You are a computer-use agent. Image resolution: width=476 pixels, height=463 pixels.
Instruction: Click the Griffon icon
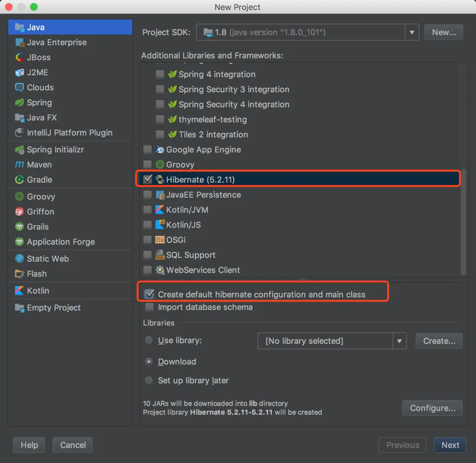[x=19, y=212]
